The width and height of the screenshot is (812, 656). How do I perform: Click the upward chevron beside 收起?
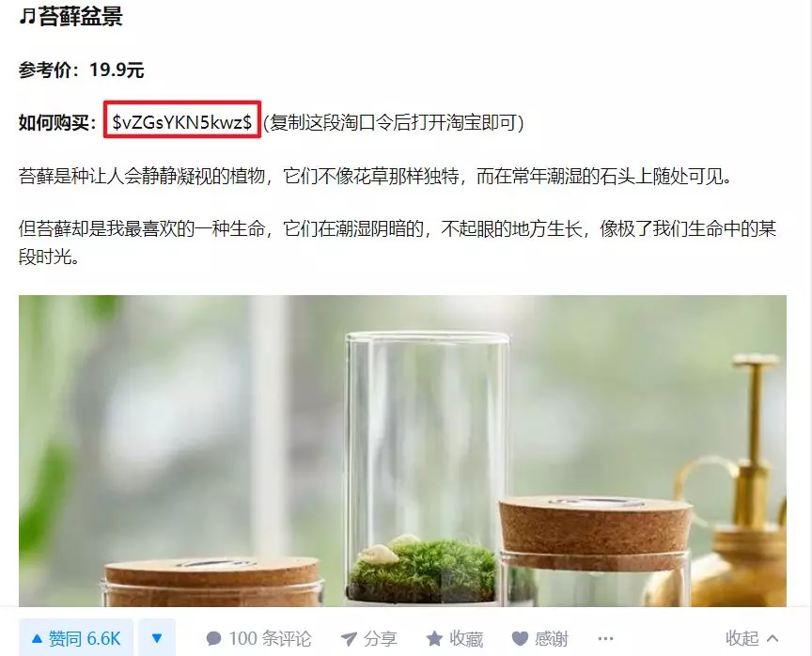[773, 638]
